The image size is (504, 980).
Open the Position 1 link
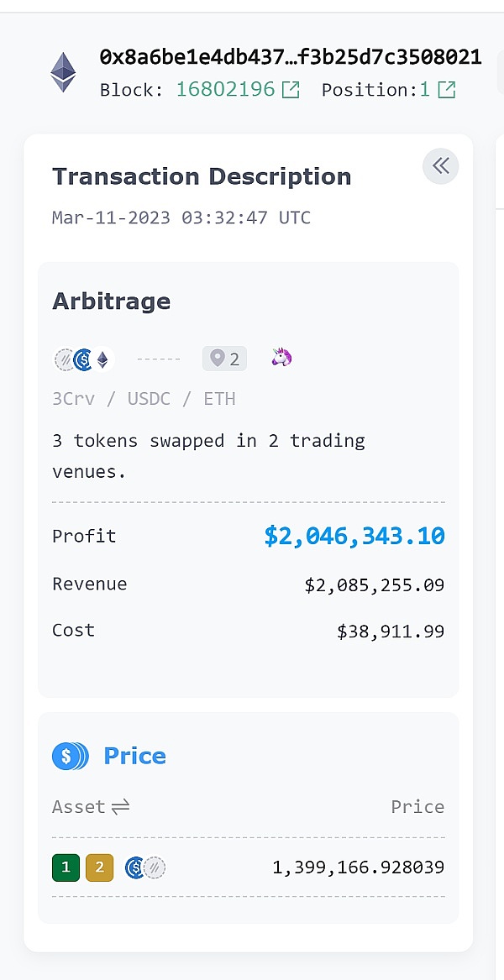point(425,89)
